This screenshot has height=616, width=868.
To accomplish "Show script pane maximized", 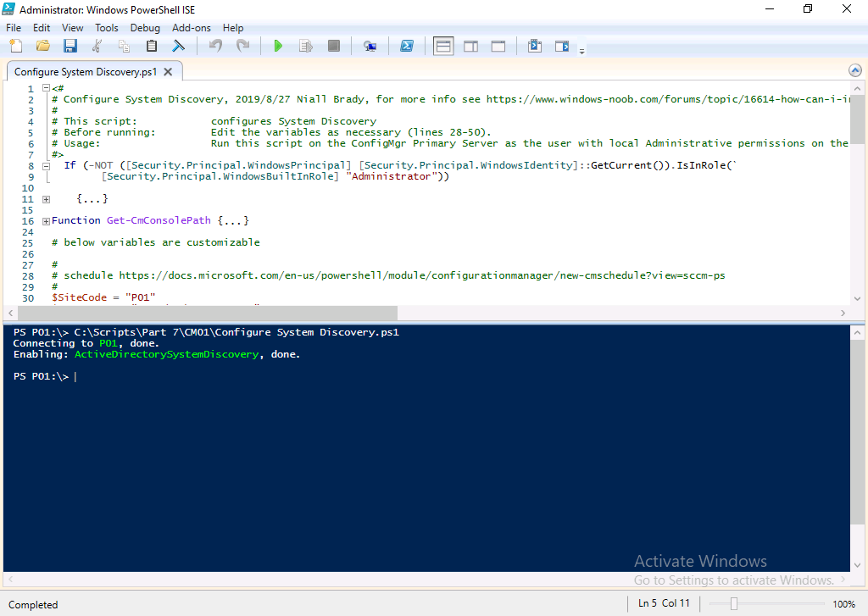I will 498,46.
